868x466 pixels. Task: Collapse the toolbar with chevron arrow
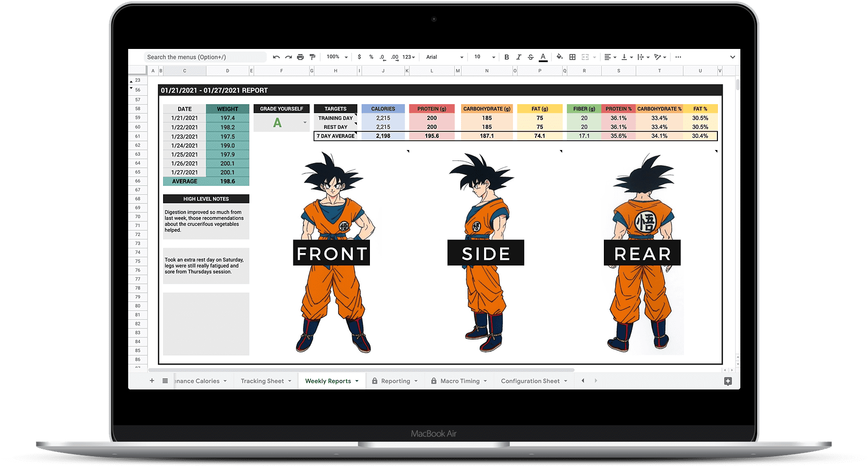(732, 57)
